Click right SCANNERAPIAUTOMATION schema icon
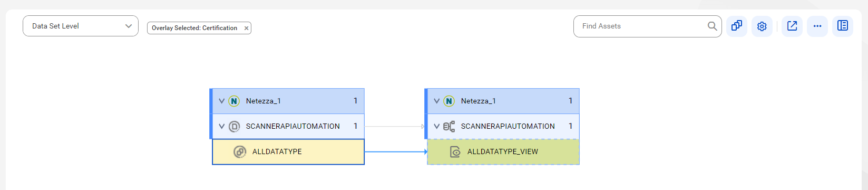 [449, 126]
